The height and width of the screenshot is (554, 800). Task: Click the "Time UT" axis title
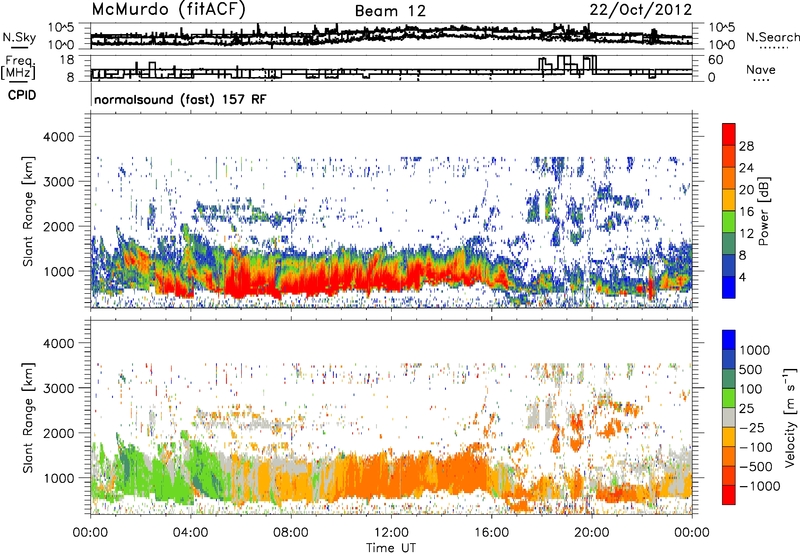pos(391,548)
